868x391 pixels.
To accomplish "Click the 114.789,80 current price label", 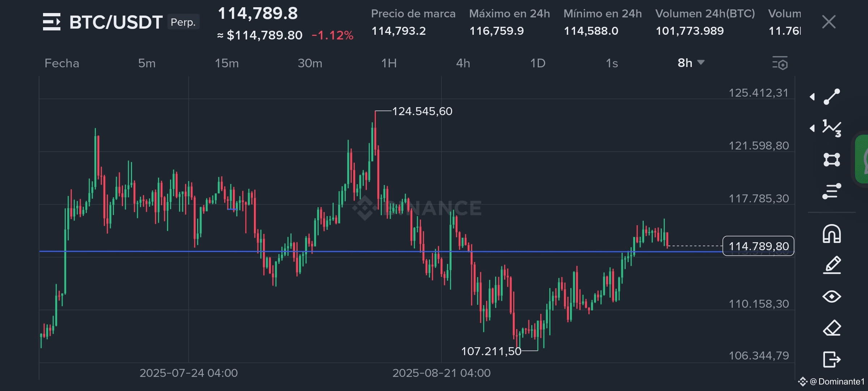I will [x=758, y=246].
